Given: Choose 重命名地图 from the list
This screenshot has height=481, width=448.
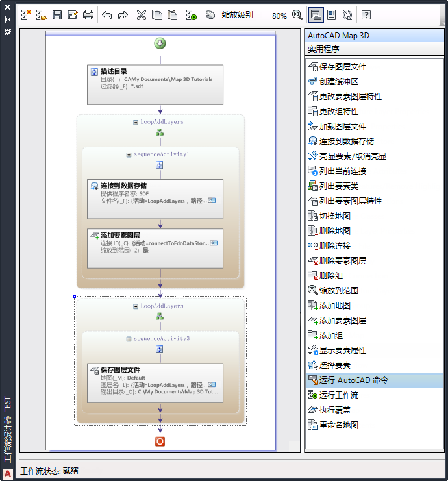Looking at the screenshot, I should [x=375, y=425].
